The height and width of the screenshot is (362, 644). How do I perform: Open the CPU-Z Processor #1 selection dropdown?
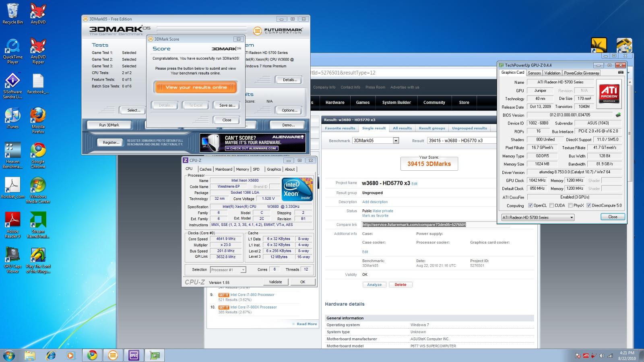[227, 270]
